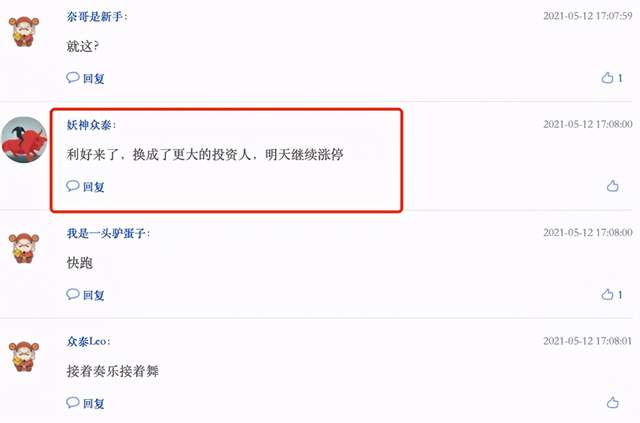Visit 我是一头驴蛋子's profile via the username
Viewport: 640px width, 423px height.
pos(106,233)
